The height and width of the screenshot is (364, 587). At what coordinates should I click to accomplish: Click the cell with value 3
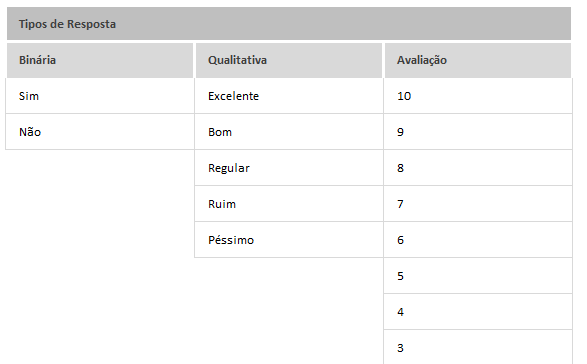pos(478,347)
